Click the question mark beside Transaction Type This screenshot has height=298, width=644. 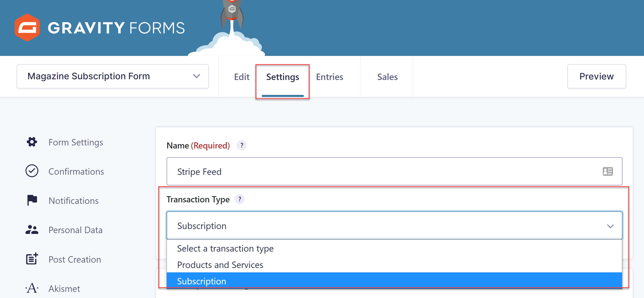(240, 199)
